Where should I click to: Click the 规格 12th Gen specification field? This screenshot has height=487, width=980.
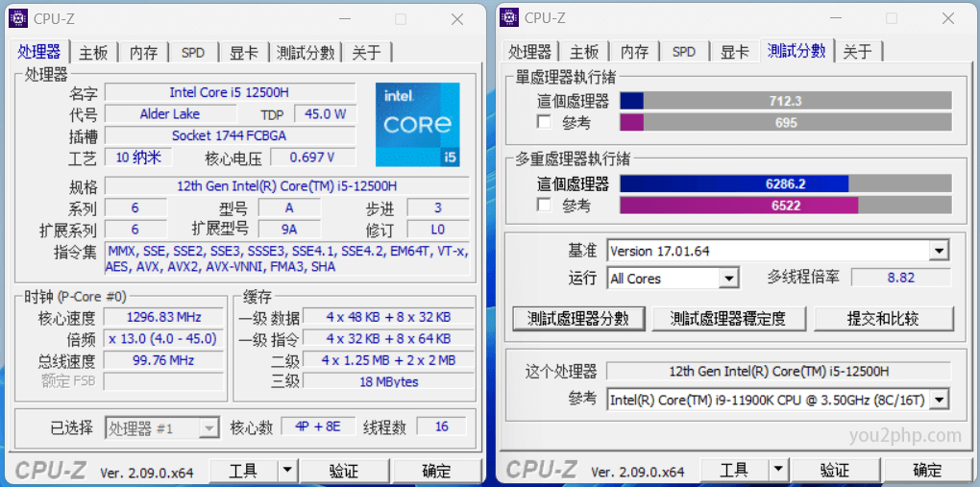click(287, 186)
